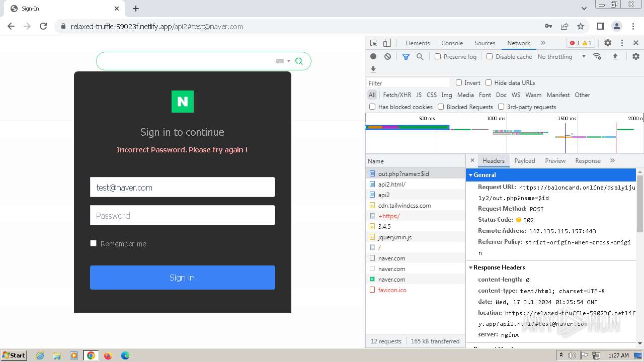Click the Password input field

point(183,215)
